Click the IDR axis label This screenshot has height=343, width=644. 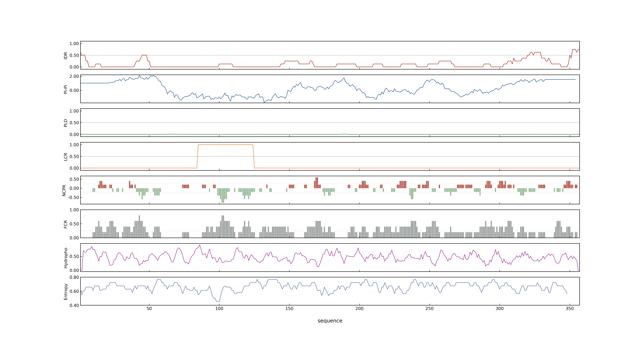pyautogui.click(x=66, y=55)
